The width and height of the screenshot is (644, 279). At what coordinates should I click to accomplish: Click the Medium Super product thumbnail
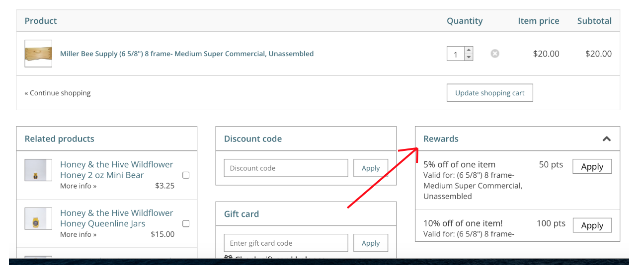(x=38, y=54)
